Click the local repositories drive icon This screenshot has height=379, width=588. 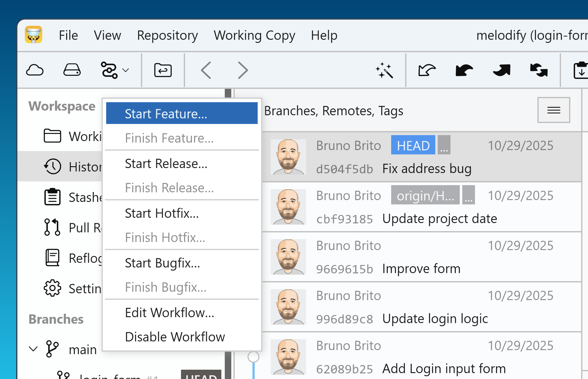[72, 70]
